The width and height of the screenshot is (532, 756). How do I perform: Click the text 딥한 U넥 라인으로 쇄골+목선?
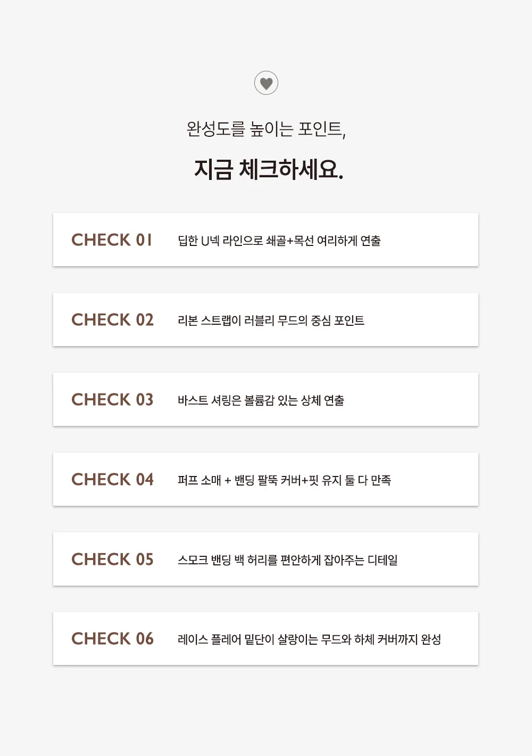coord(246,241)
